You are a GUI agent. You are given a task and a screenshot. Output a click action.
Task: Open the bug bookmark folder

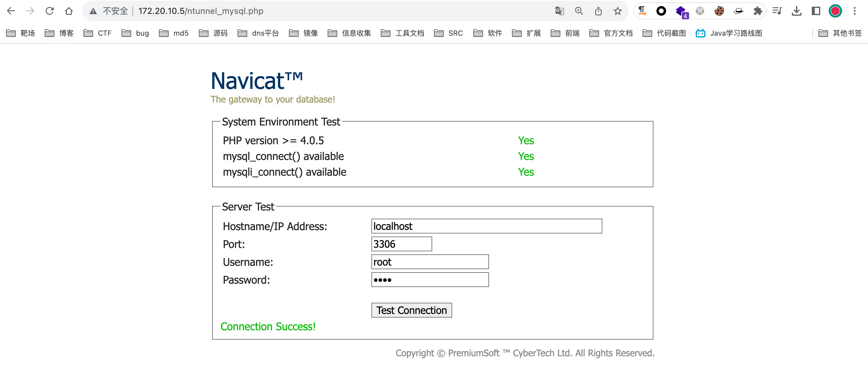[x=135, y=33]
